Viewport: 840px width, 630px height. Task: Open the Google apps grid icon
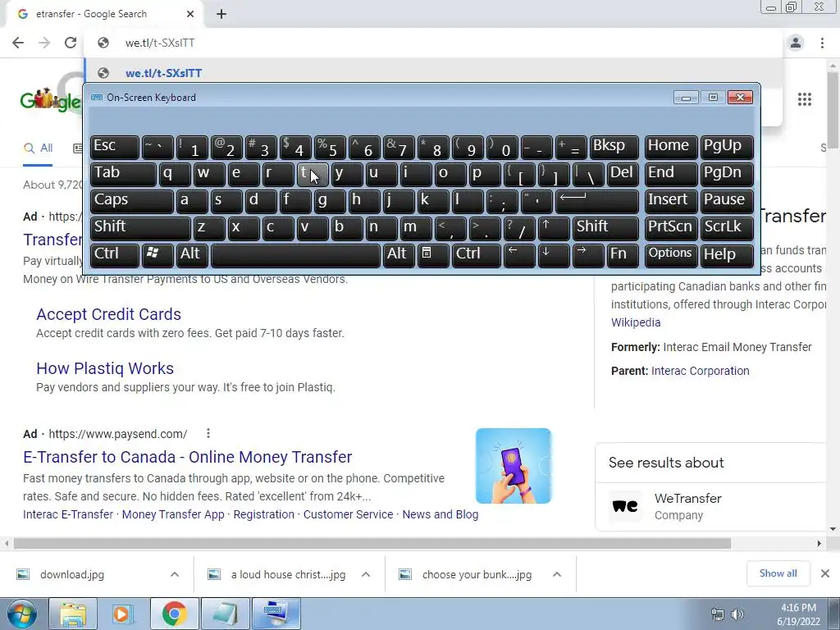pyautogui.click(x=805, y=99)
